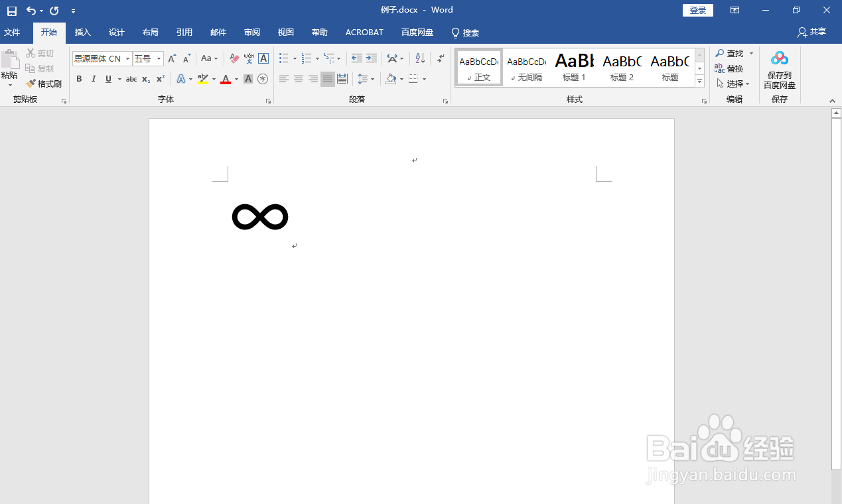Toggle subscript formatting

click(x=145, y=79)
